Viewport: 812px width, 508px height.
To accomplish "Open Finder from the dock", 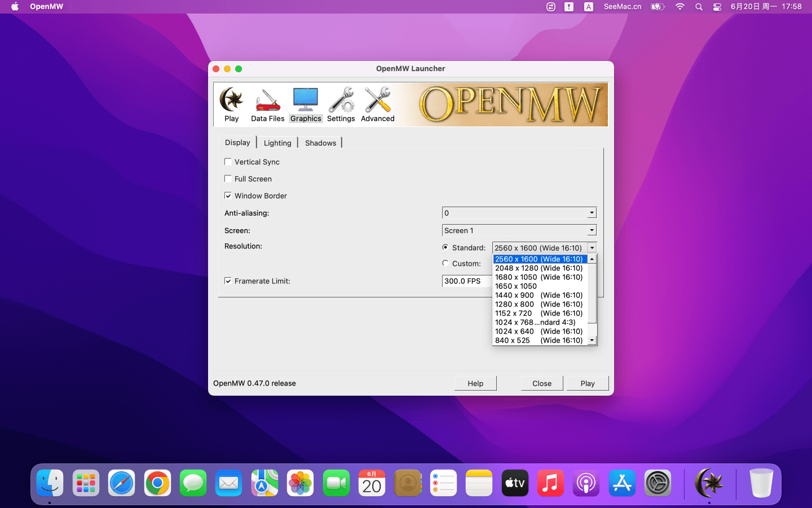I will [x=50, y=483].
